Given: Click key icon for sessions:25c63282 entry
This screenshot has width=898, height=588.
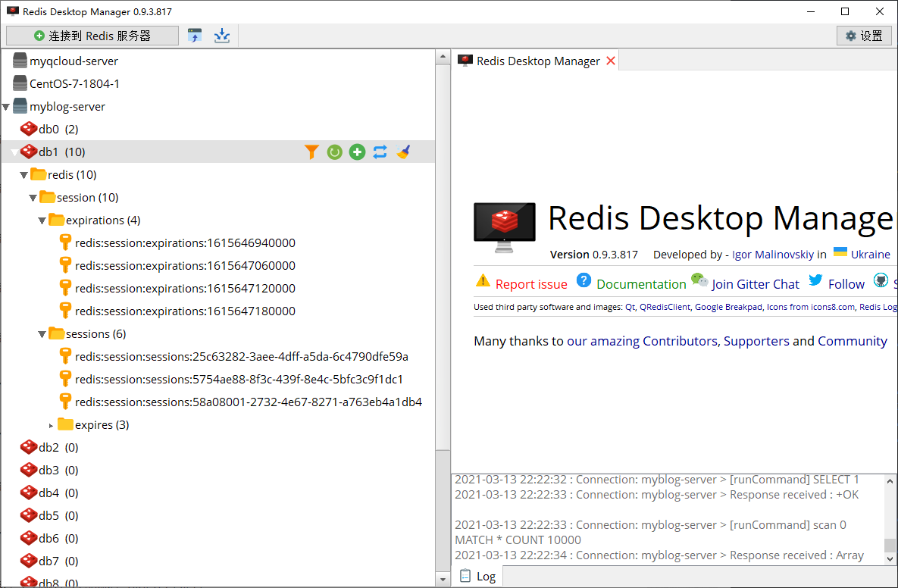Looking at the screenshot, I should point(65,356).
